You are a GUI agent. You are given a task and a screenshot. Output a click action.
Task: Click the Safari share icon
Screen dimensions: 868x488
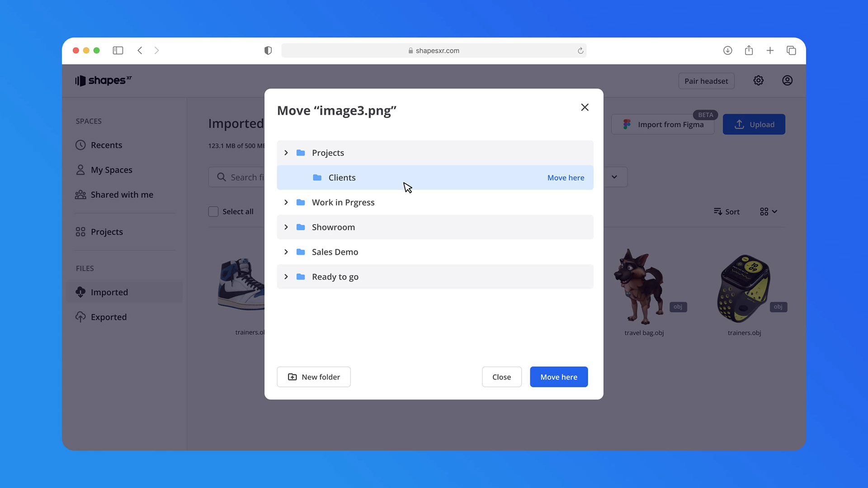pyautogui.click(x=749, y=51)
